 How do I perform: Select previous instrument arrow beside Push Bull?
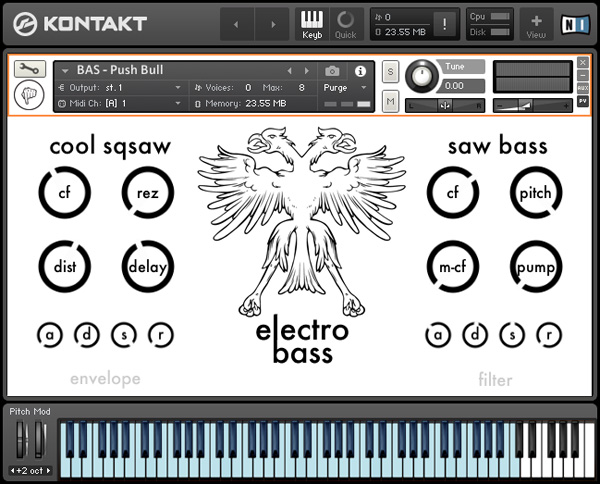(290, 71)
